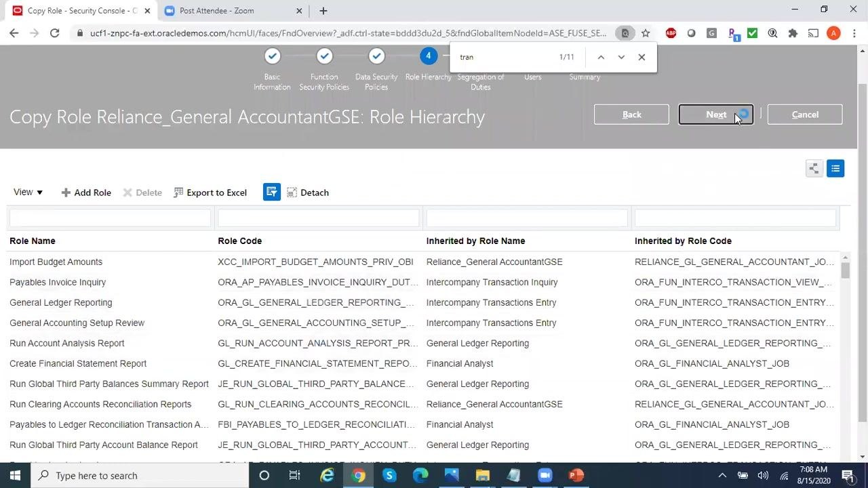Open a new browser tab
868x488 pixels.
[x=323, y=11]
